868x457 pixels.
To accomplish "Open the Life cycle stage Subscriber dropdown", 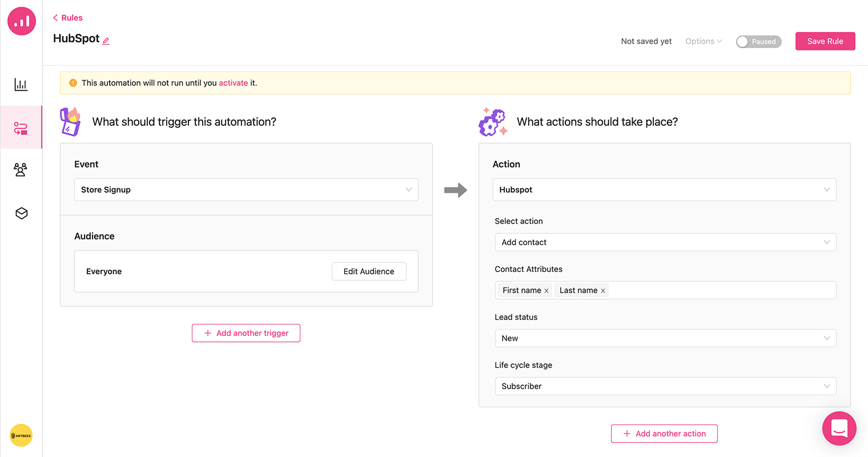I will [x=665, y=386].
